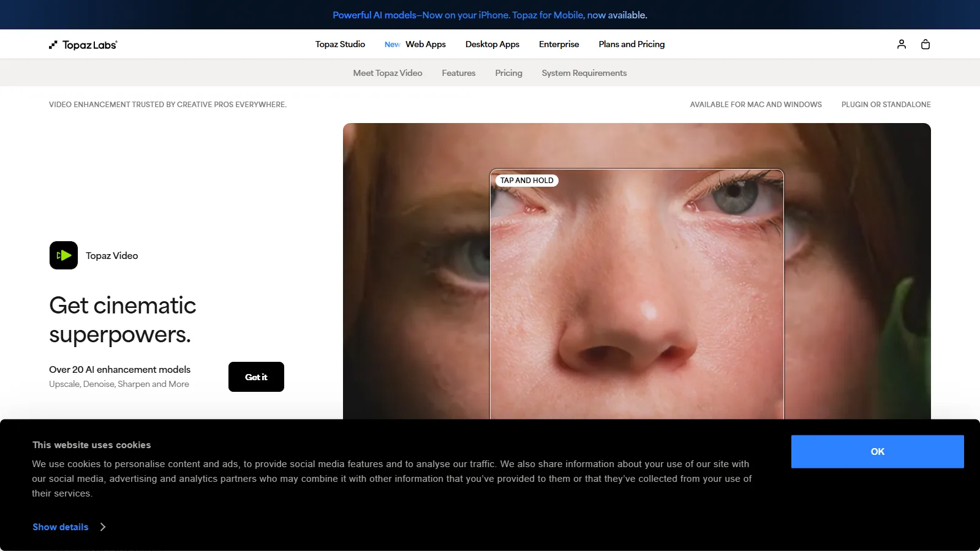
Task: Click the TAP AND HOLD label
Action: [527, 181]
